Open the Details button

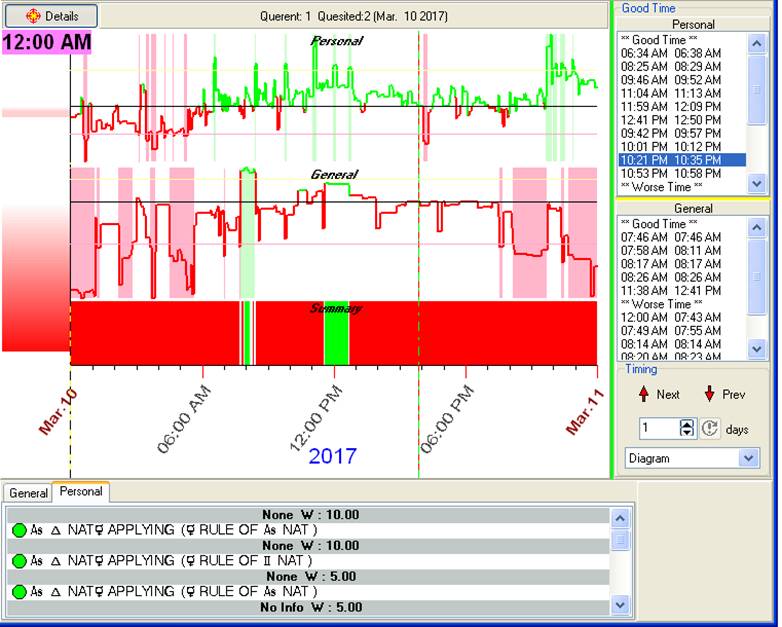click(51, 16)
